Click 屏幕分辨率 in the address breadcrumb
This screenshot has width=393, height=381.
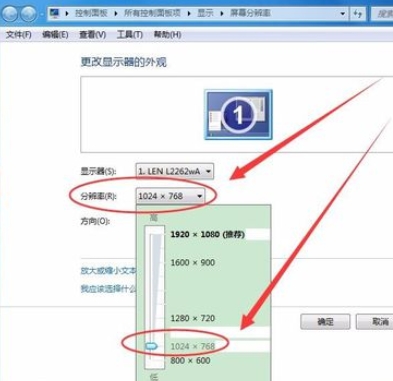coord(250,13)
